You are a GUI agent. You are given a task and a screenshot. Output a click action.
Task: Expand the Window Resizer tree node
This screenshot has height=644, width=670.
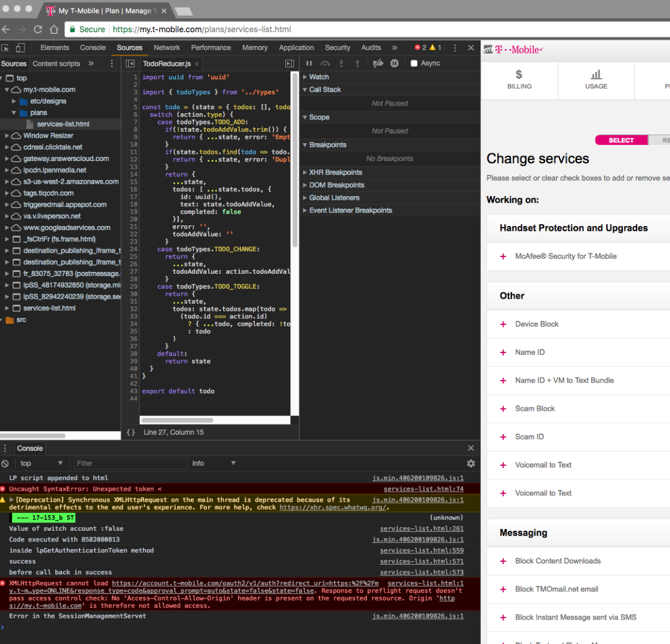[7, 136]
